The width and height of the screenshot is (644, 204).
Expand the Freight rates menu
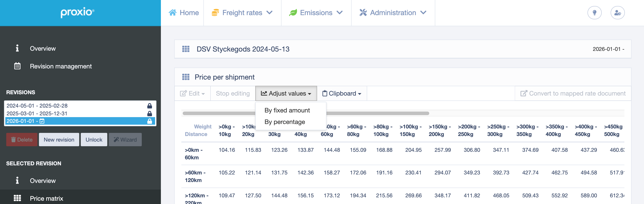[x=242, y=13]
